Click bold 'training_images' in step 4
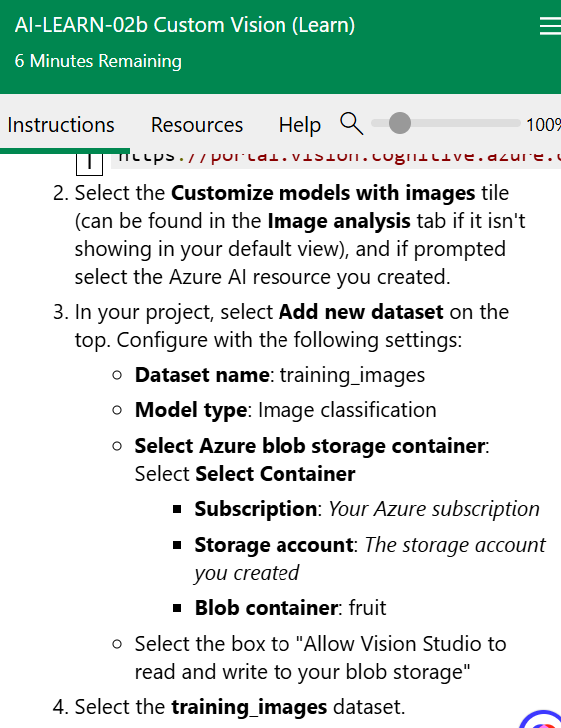 coord(250,707)
